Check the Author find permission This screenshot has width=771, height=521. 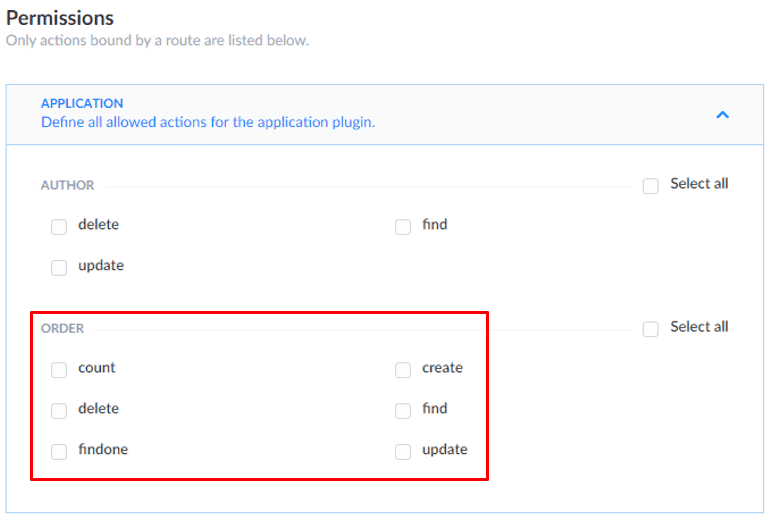pos(403,226)
